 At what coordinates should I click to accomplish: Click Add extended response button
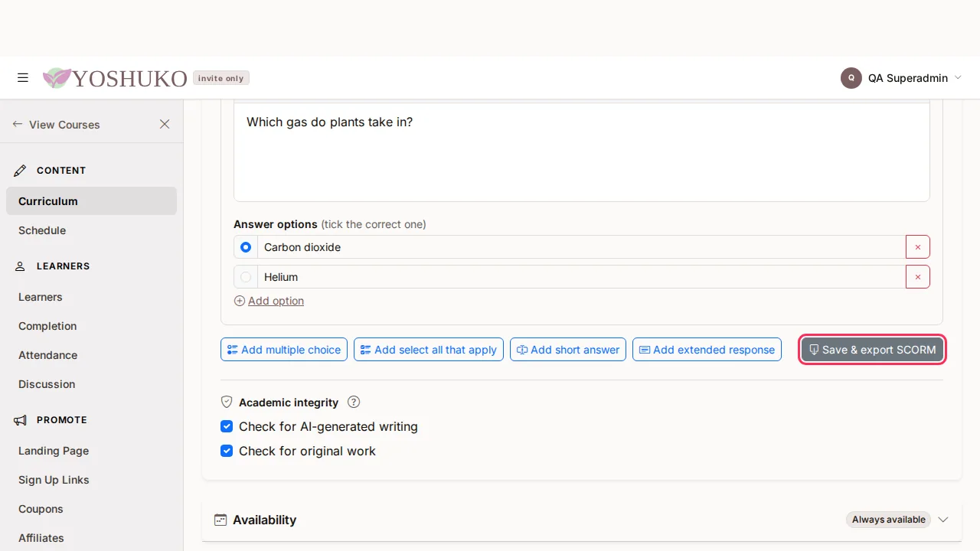707,350
